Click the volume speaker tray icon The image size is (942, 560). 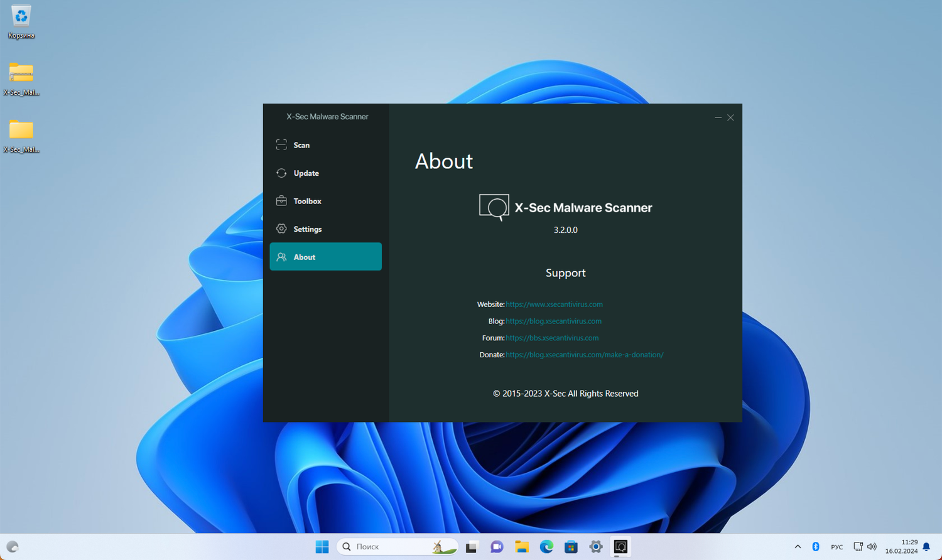[872, 547]
